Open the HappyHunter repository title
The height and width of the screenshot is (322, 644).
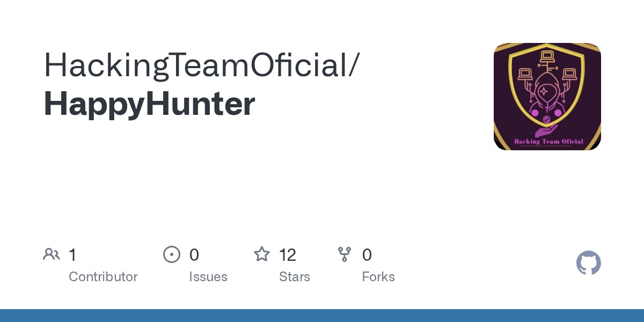[149, 104]
